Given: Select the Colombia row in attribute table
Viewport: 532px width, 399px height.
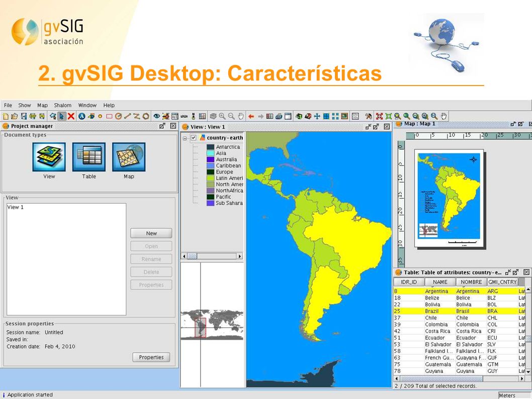Looking at the screenshot, I should coord(460,325).
